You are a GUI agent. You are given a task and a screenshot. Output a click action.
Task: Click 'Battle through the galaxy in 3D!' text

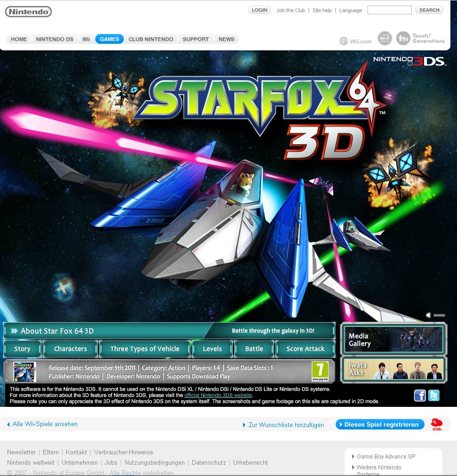click(273, 331)
